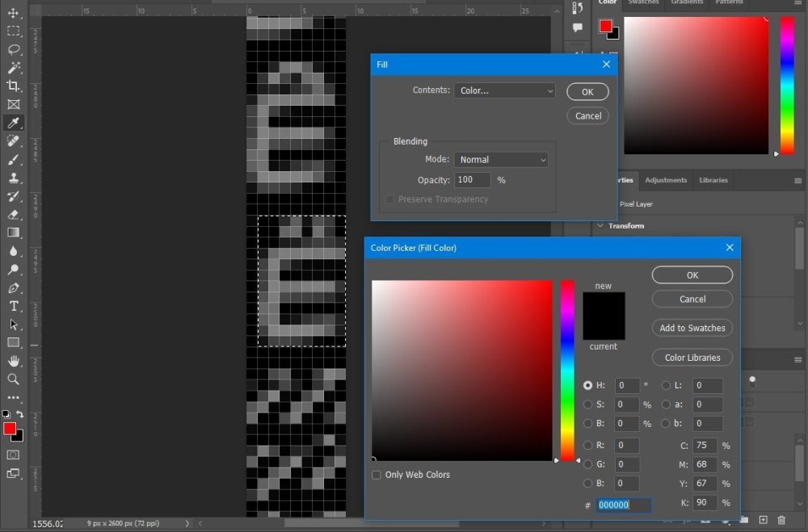Image resolution: width=808 pixels, height=532 pixels.
Task: Switch to the Adjustments tab
Action: [x=666, y=180]
